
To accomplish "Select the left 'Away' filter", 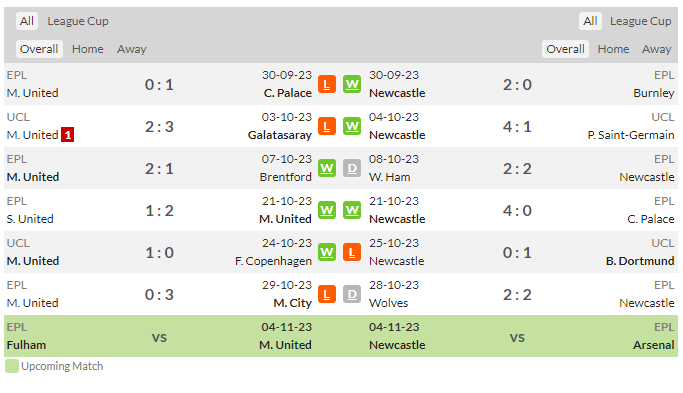I will tap(132, 49).
